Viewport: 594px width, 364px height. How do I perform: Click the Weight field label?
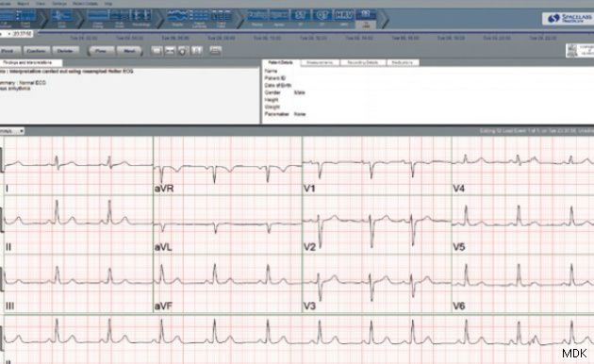coord(272,107)
